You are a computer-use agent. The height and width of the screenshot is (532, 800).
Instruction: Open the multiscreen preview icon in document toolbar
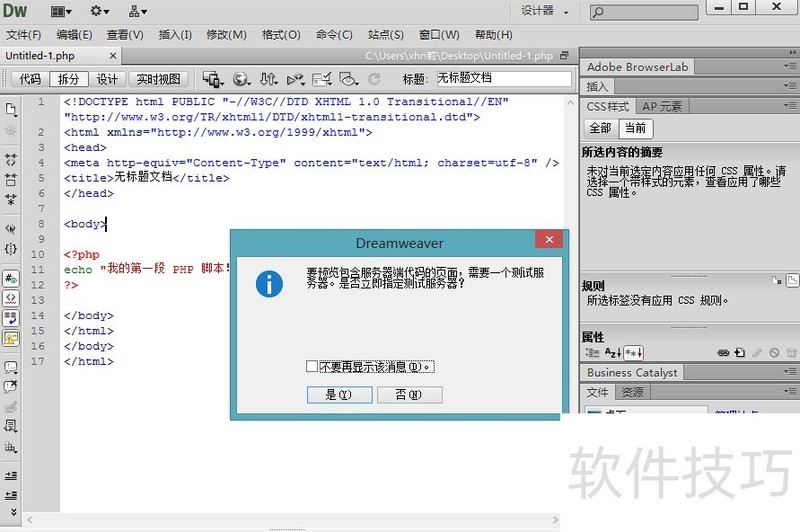213,79
